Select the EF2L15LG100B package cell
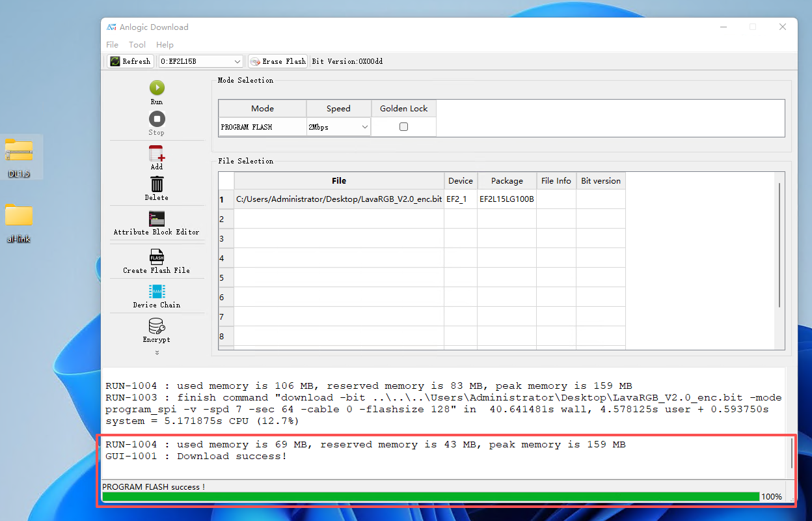 coord(507,199)
